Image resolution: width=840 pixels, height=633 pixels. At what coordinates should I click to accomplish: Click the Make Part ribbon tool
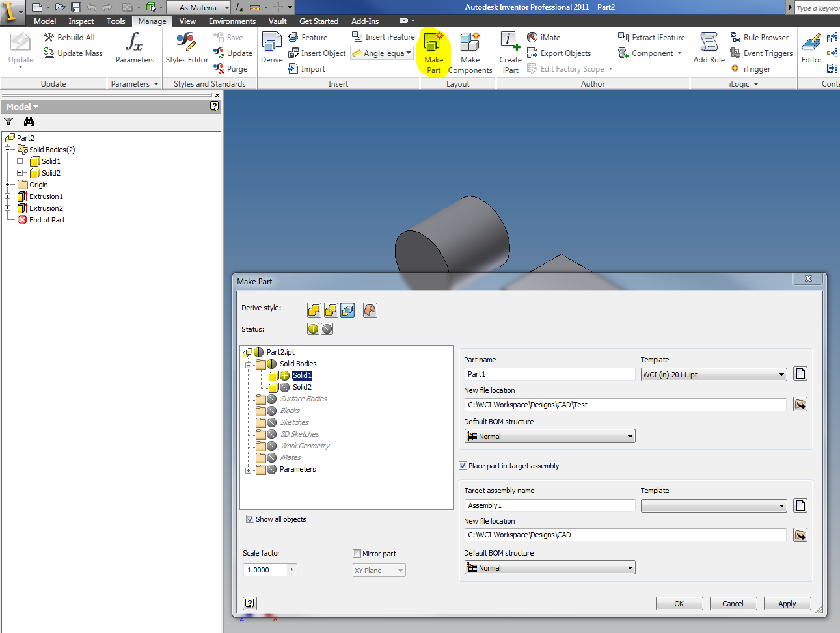[x=434, y=52]
